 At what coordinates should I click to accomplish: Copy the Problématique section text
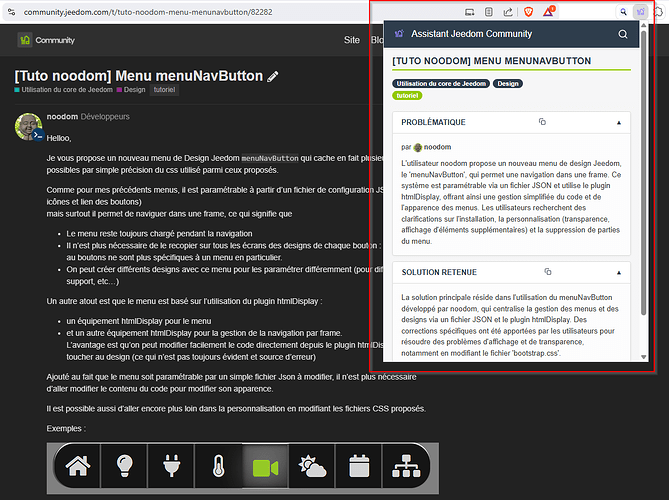(542, 122)
